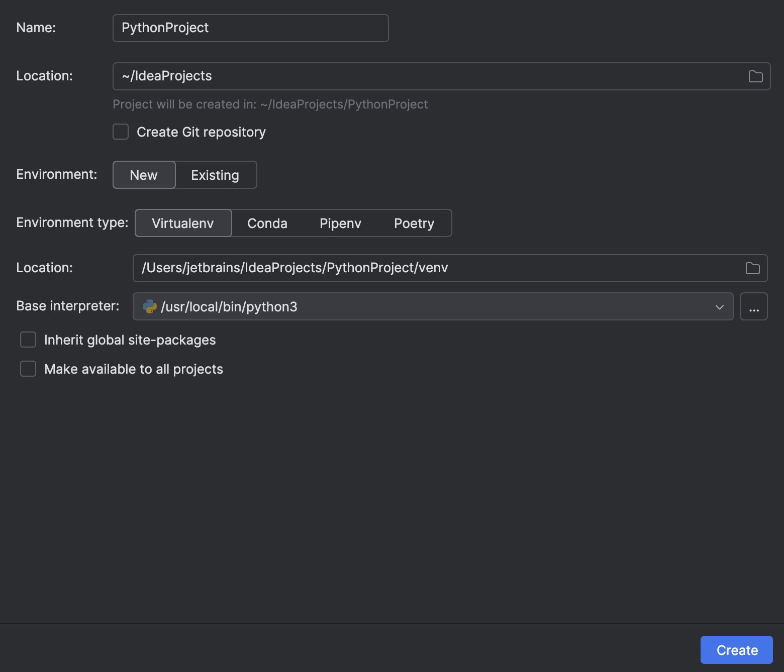
Task: Click the '...' browse interpreter button
Action: click(753, 306)
